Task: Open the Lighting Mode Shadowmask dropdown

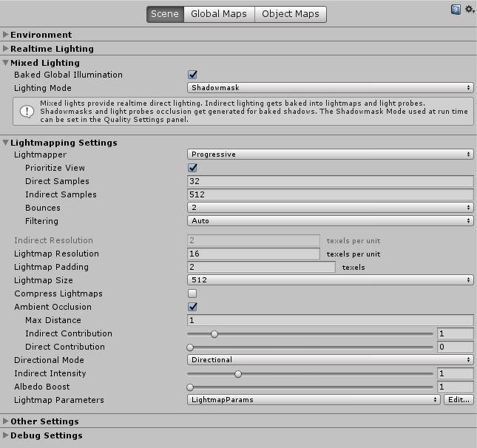Action: tap(330, 88)
